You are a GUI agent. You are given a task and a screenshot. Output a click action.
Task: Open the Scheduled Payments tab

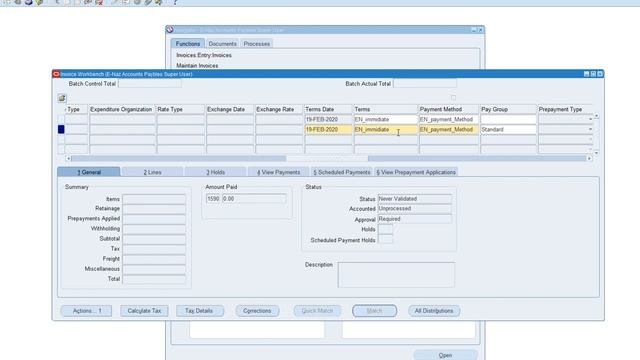[x=342, y=172]
